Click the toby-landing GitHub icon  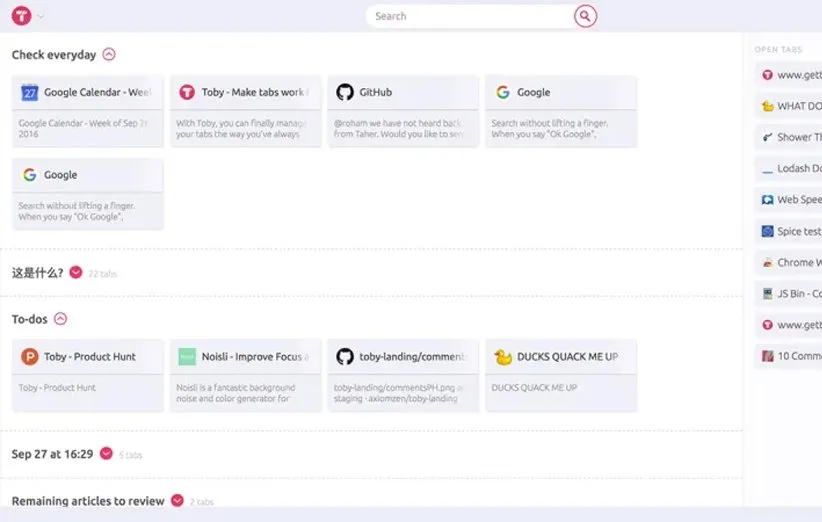point(345,356)
